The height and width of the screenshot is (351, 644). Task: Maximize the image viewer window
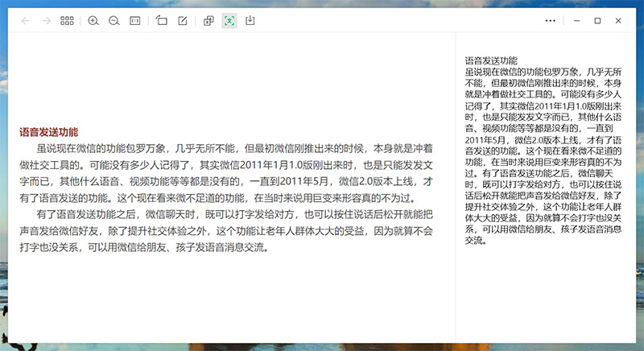coord(597,20)
